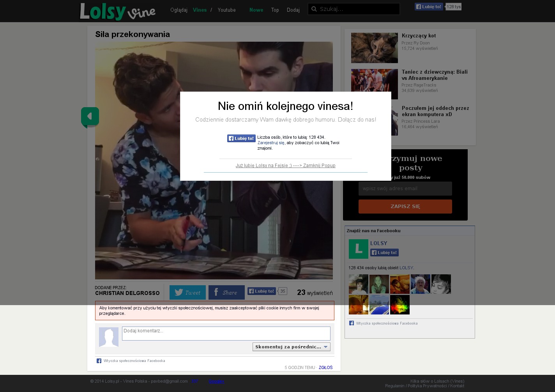Open the Vines menu item
The width and height of the screenshot is (555, 392).
coord(200,10)
